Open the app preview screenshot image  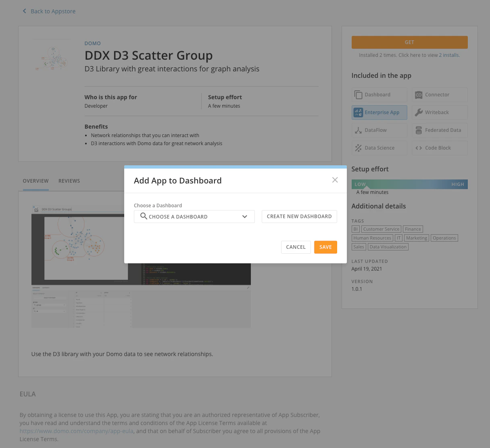tap(141, 266)
